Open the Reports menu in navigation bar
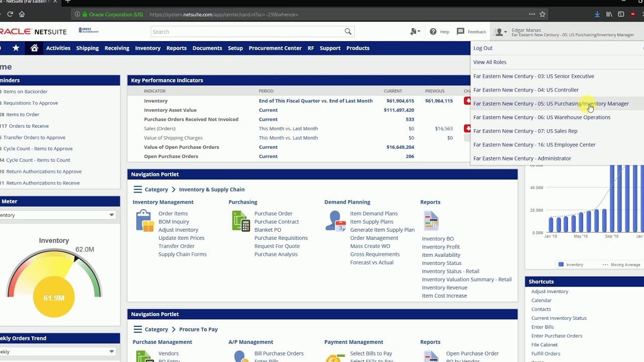Screen dimensions: 644x362 coord(177,48)
